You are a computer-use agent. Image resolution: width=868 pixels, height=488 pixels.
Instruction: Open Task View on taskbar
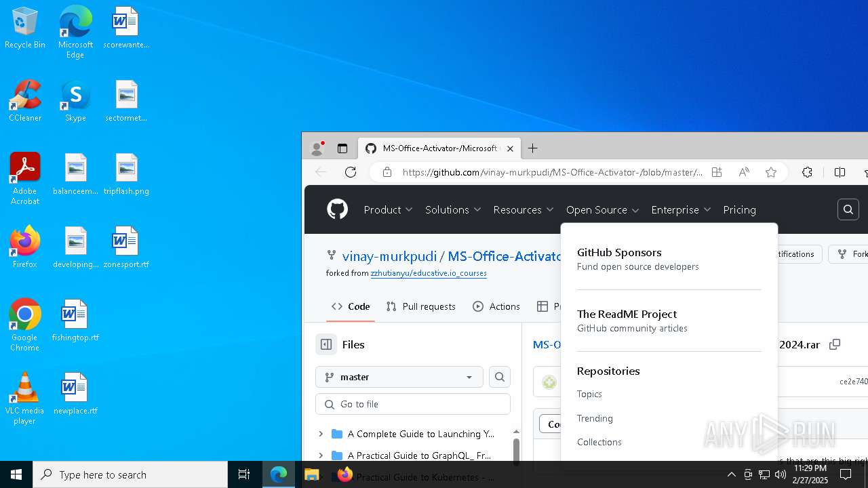pyautogui.click(x=244, y=474)
